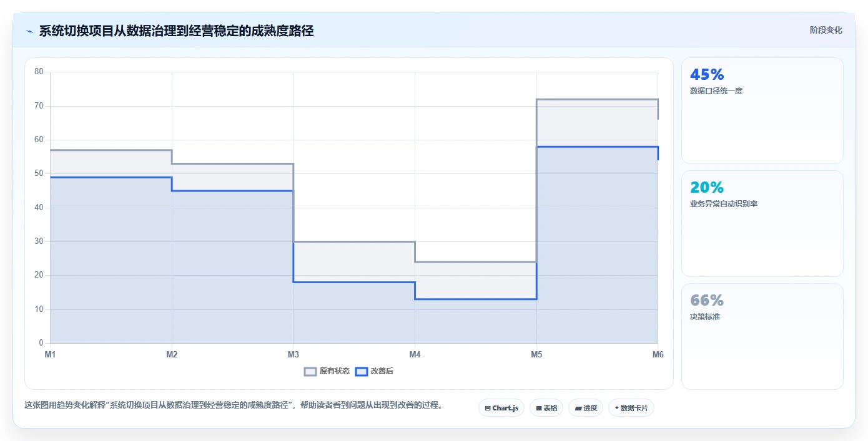Select the Chart.js tag

[501, 408]
